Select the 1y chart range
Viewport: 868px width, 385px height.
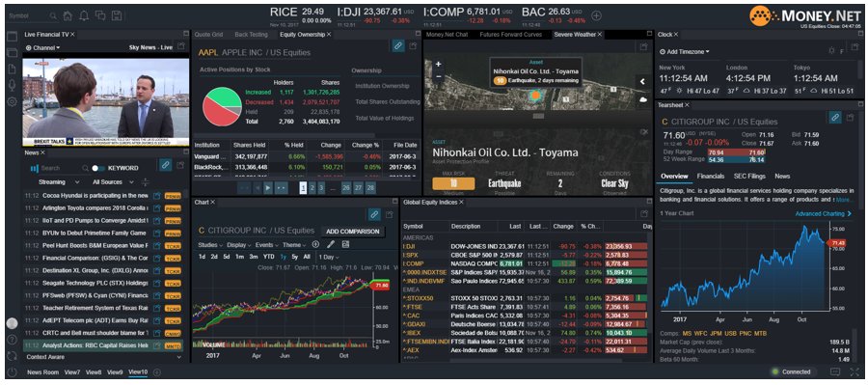point(284,257)
